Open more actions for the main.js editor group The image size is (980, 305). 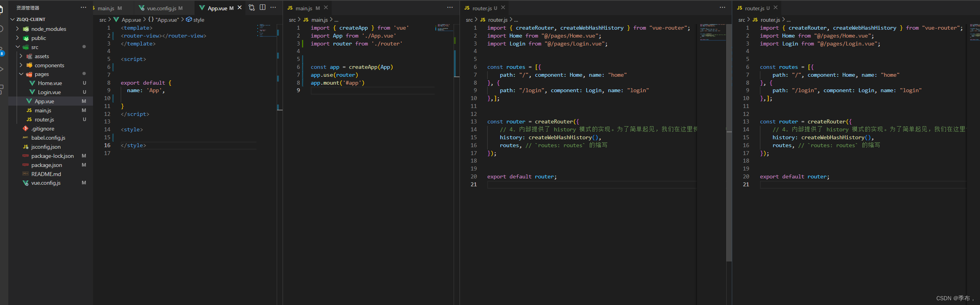[450, 8]
